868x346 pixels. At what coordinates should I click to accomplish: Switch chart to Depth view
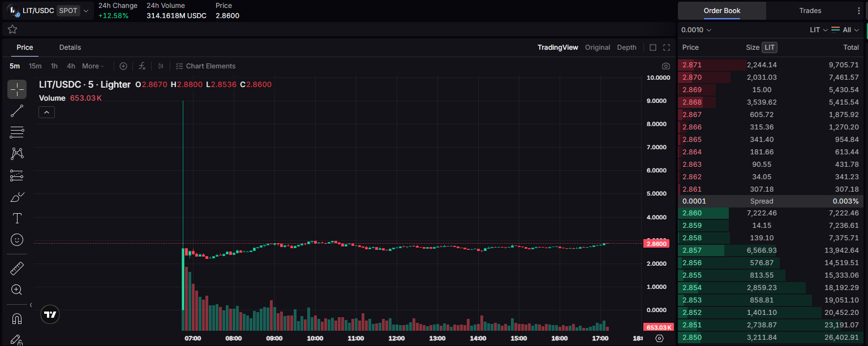pos(626,47)
